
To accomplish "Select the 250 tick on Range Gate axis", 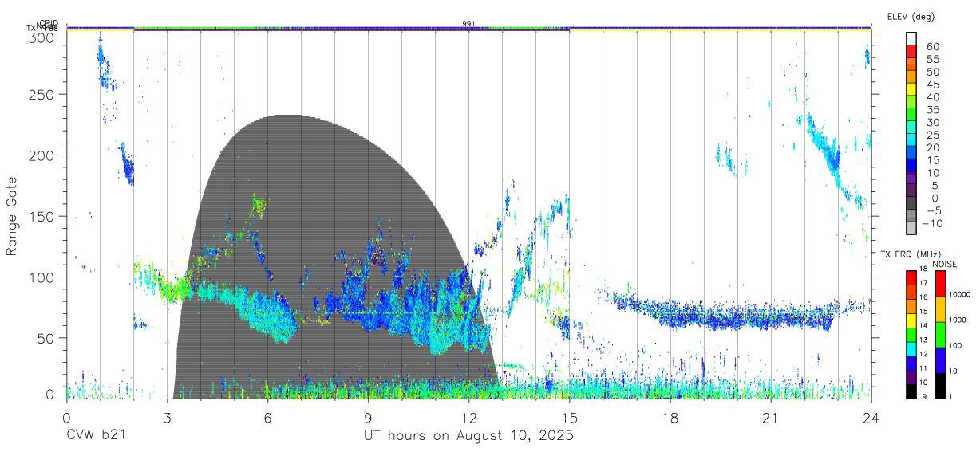I will coord(43,94).
